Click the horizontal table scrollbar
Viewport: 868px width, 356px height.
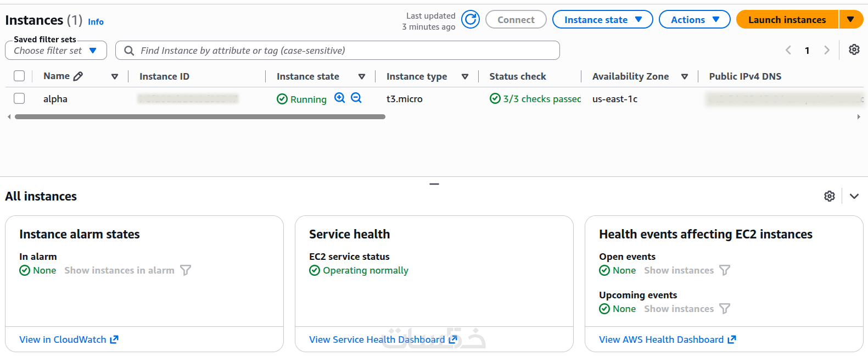click(200, 116)
